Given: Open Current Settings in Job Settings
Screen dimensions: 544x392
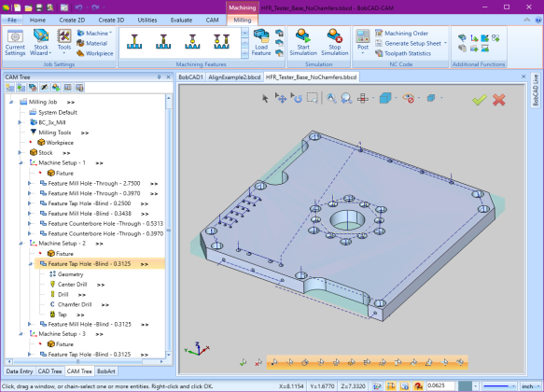Looking at the screenshot, I should [x=15, y=42].
